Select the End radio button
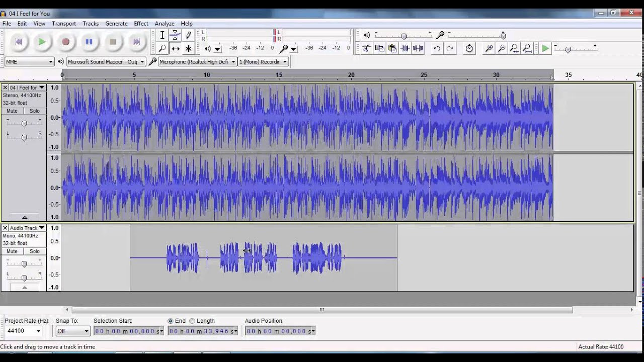The width and height of the screenshot is (644, 362). coord(171,321)
